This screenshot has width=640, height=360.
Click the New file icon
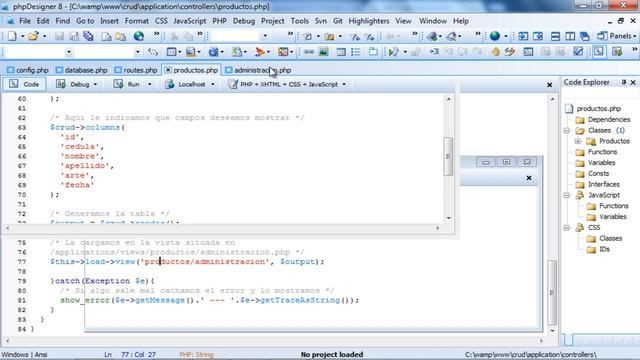pos(12,36)
